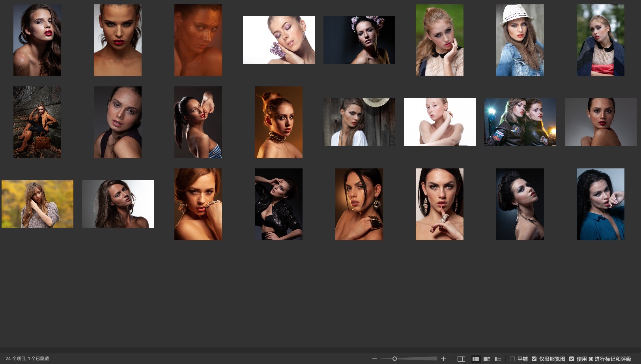The image size is (641, 364).
Task: Click the minus icon to shrink thumbnails
Action: point(375,359)
